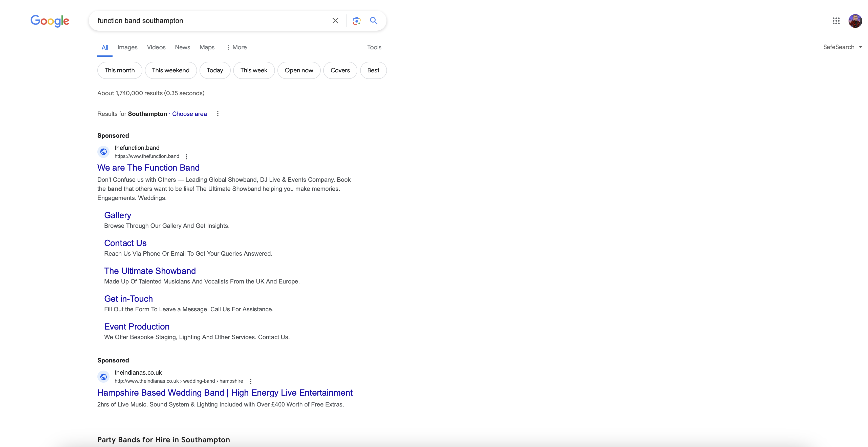
Task: Open three-dot menu next to Choose area
Action: 218,114
